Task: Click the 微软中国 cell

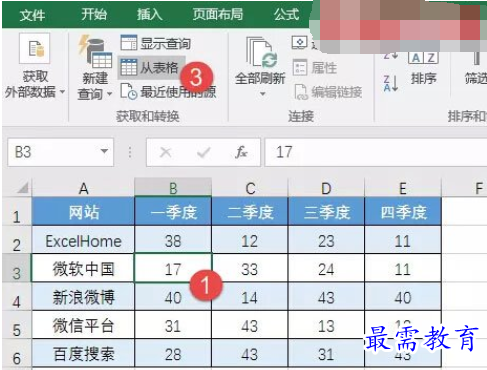Action: 83,268
